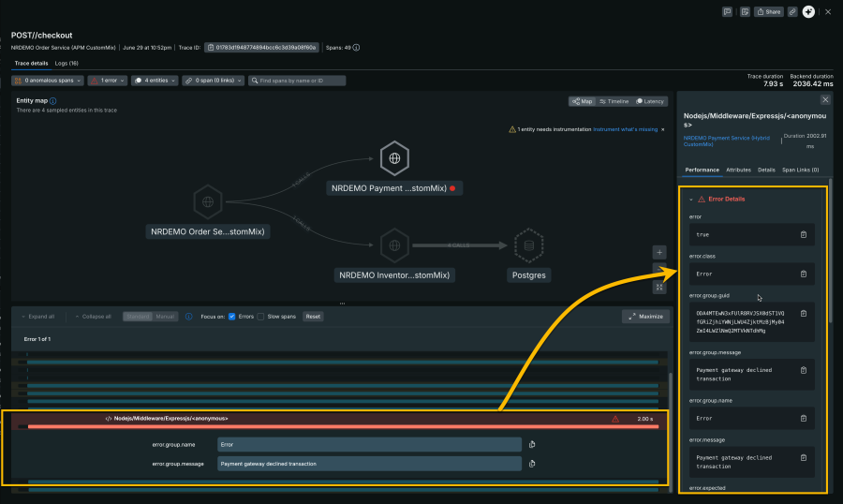This screenshot has width=843, height=504.
Task: Select the Latency view toggle
Action: tap(650, 101)
